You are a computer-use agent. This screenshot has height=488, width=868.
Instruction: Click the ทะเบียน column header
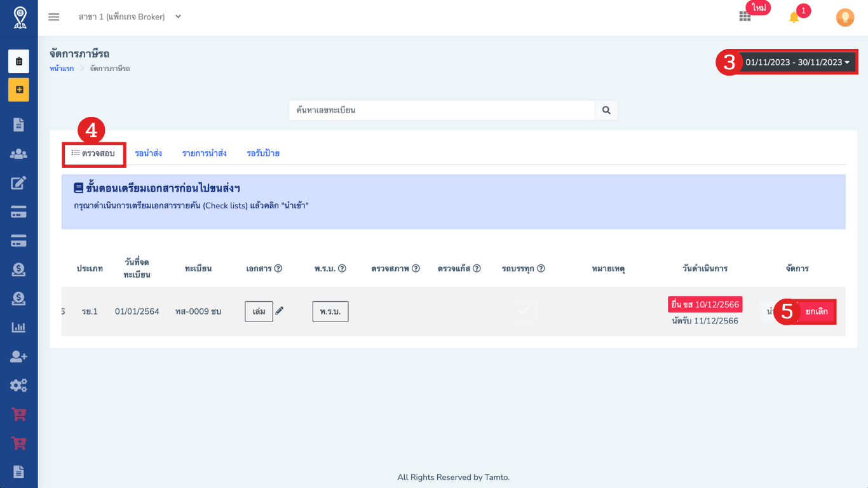pos(198,268)
